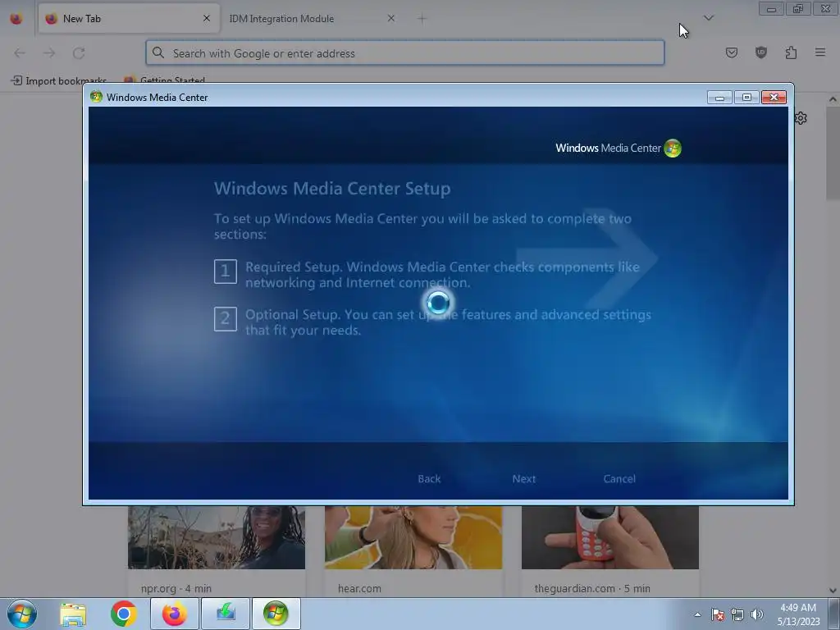The image size is (840, 630).
Task: Open Firefox list all tabs dropdown
Action: (708, 18)
